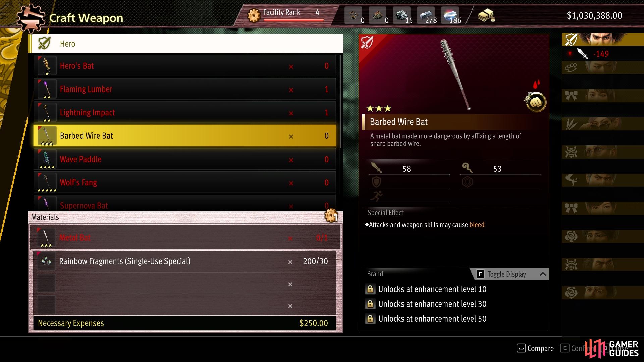Select the Hero job sword-shield icon

tap(44, 43)
